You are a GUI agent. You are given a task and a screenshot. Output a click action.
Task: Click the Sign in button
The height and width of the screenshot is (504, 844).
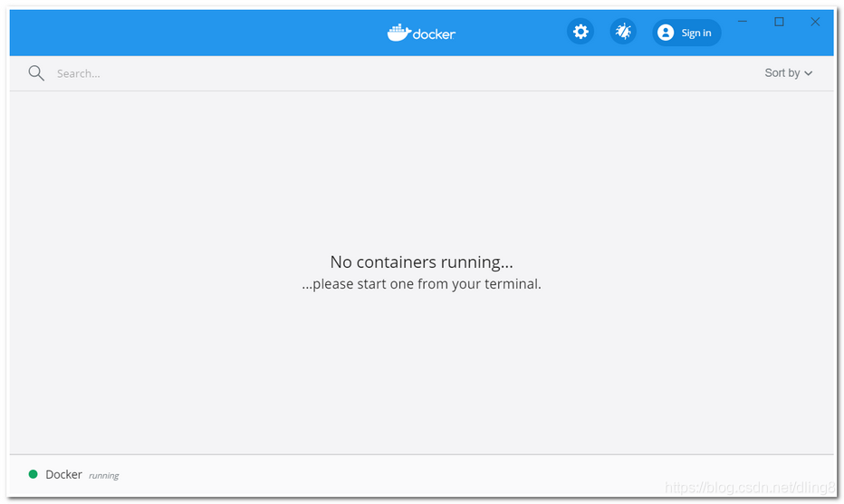click(x=686, y=33)
